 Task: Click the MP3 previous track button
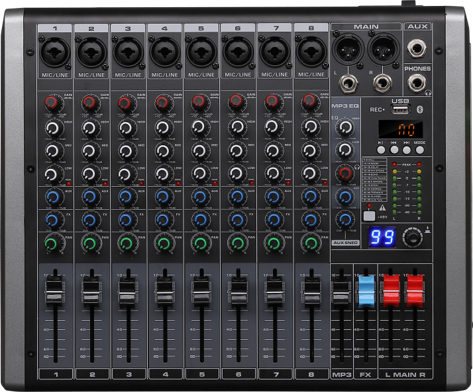click(x=394, y=150)
